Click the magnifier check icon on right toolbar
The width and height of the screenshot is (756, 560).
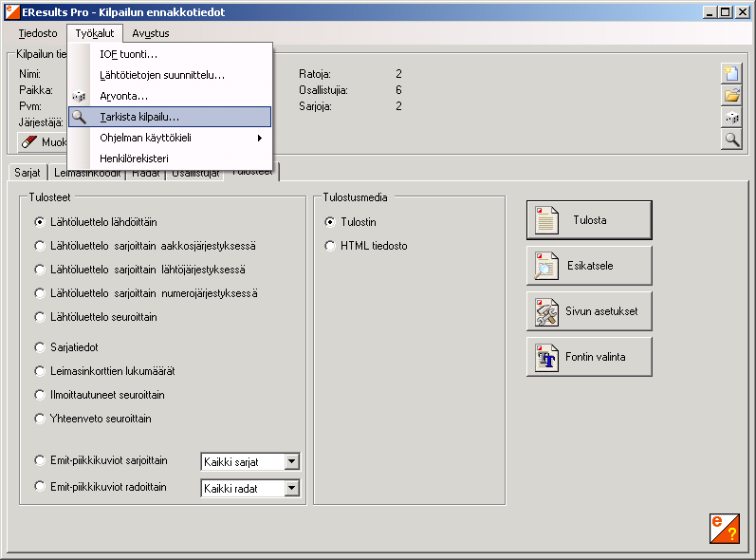pyautogui.click(x=731, y=140)
